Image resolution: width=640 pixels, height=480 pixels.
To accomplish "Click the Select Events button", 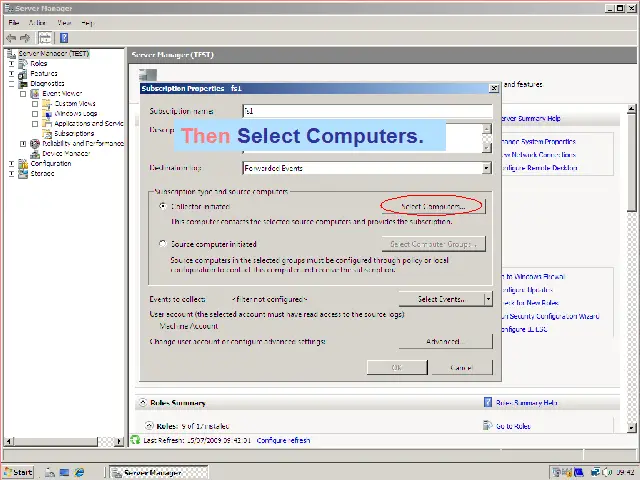I will coord(441,299).
